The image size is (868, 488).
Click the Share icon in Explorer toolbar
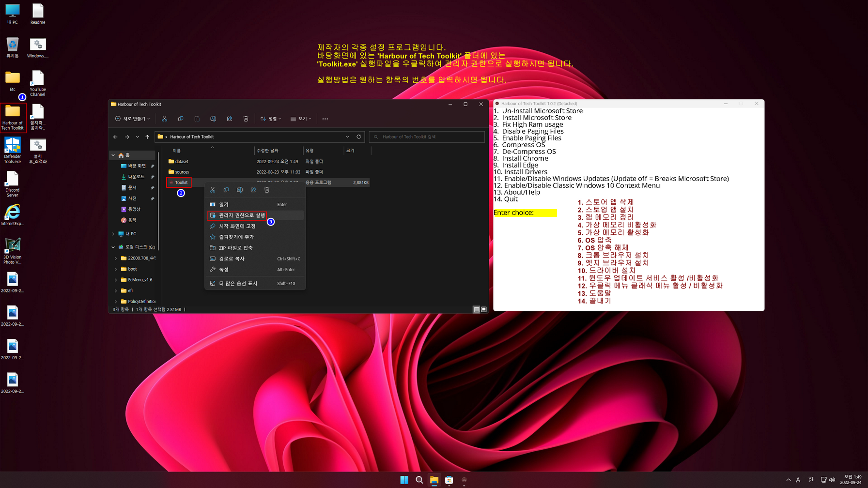coord(230,119)
